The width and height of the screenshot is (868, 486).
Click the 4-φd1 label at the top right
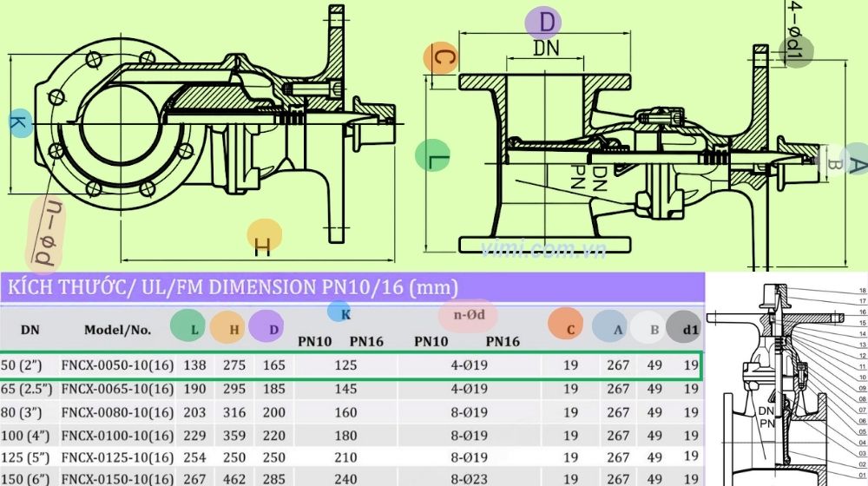tap(796, 35)
